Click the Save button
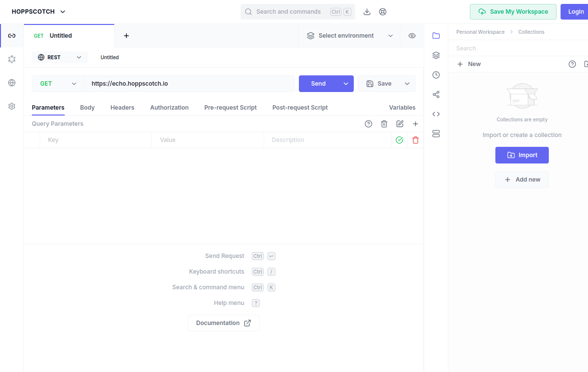Image resolution: width=588 pixels, height=372 pixels. [x=379, y=84]
